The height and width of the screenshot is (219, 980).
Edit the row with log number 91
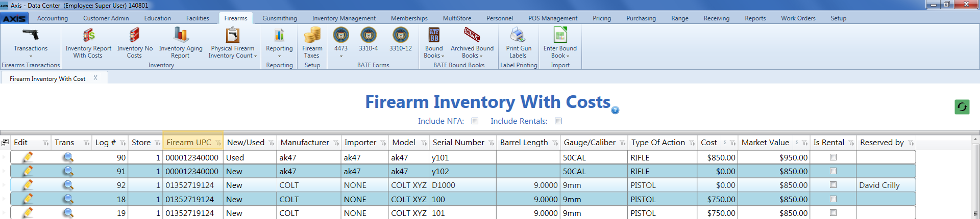click(x=28, y=171)
